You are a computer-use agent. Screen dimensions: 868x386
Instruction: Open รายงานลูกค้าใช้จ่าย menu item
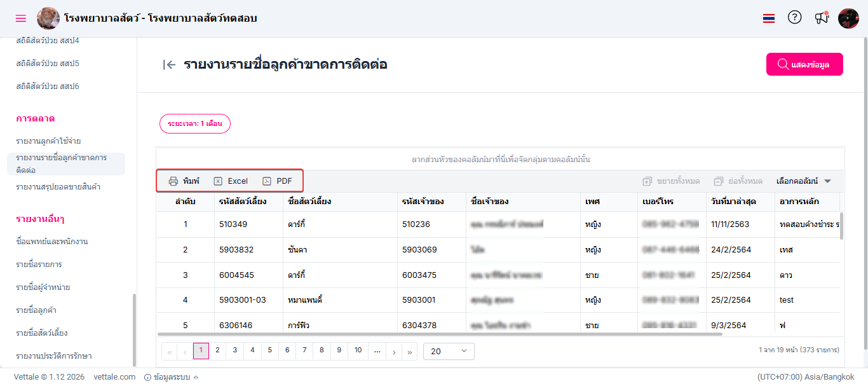[x=48, y=141]
